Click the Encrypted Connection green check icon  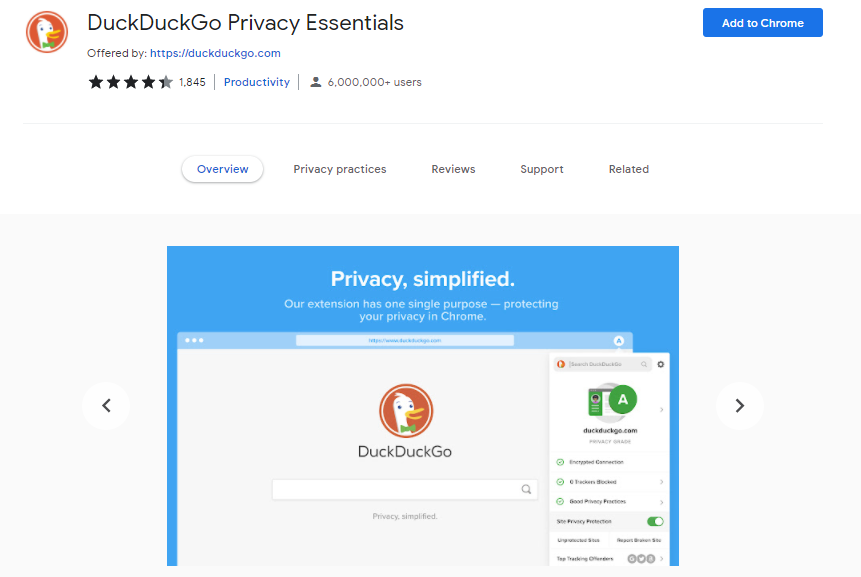pyautogui.click(x=560, y=463)
